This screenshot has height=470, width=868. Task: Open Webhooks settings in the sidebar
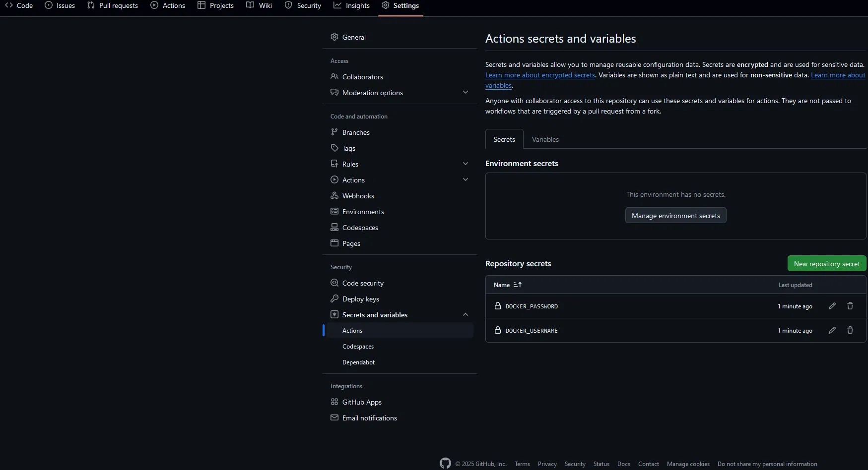[x=358, y=196]
